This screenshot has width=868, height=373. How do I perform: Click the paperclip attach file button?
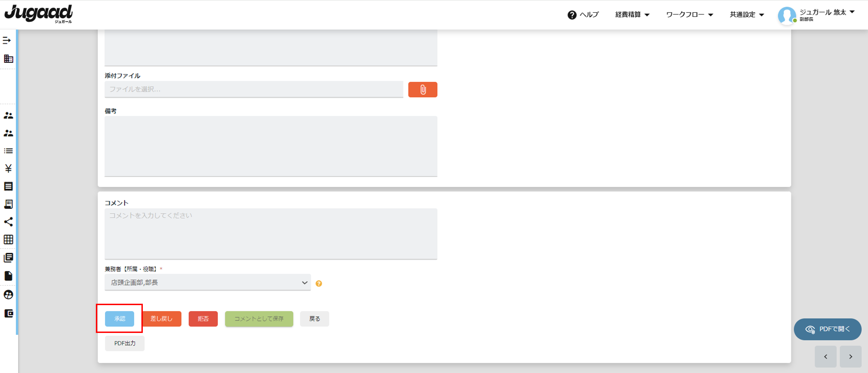[x=423, y=90]
